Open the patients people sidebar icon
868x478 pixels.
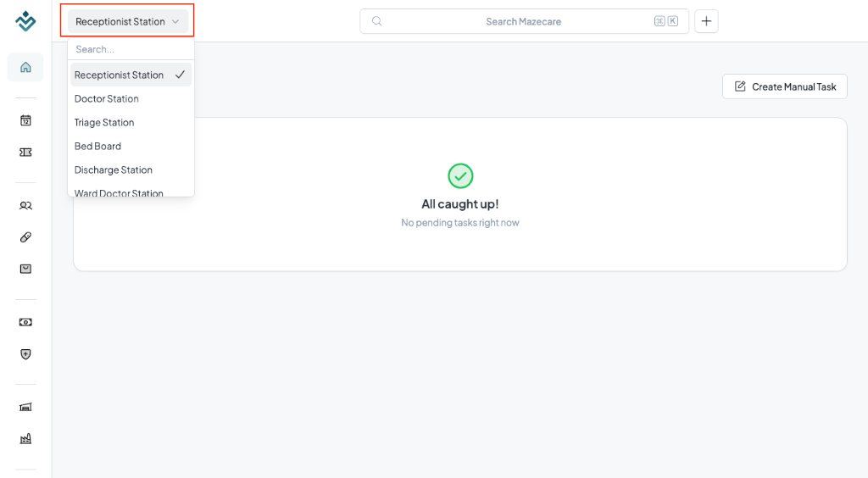[25, 206]
